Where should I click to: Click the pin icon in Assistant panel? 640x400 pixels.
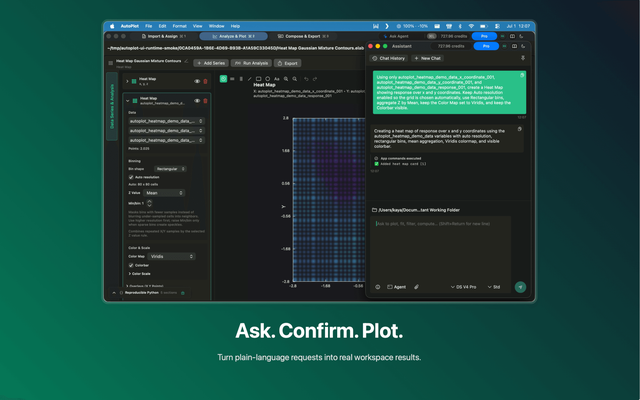523,58
